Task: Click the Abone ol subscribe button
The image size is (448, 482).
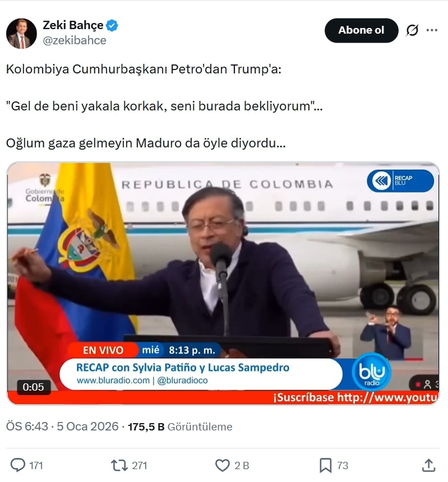Action: pyautogui.click(x=361, y=30)
